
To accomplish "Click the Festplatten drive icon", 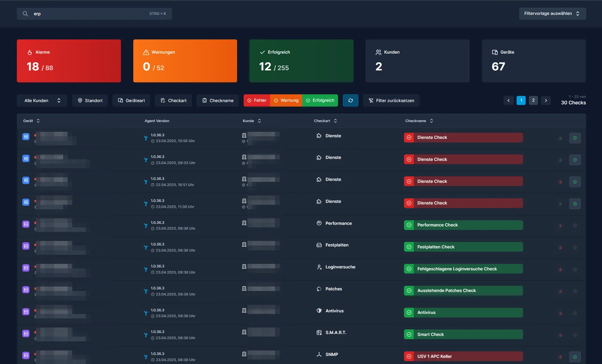I will 319,245.
